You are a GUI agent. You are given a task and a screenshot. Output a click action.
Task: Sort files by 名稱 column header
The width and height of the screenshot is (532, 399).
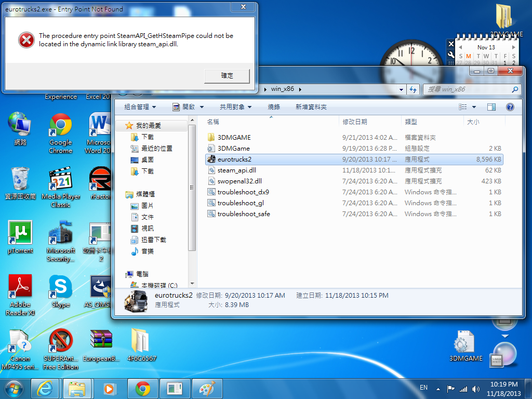click(x=213, y=122)
